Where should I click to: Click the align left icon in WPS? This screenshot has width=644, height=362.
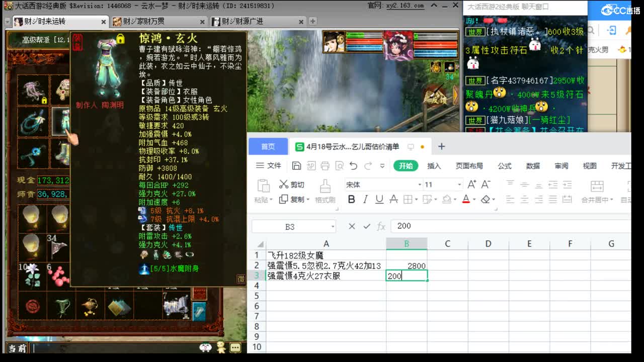(510, 200)
